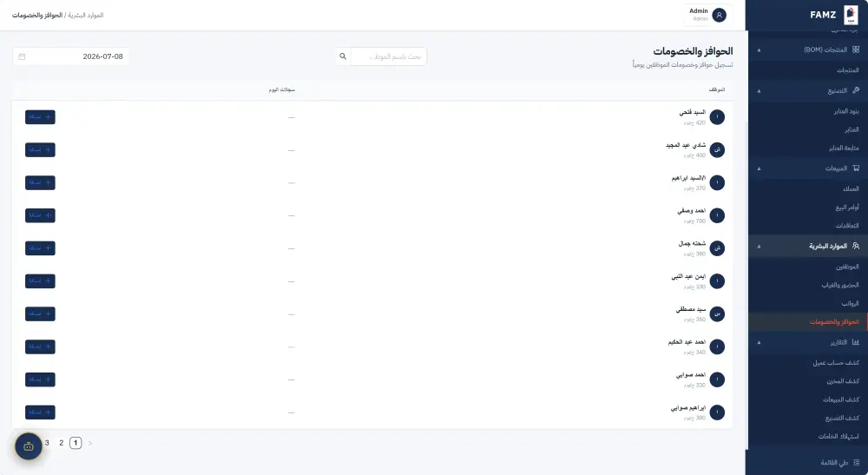The height and width of the screenshot is (475, 868).
Task: Click the avatar of احمد وصفي
Action: (x=717, y=215)
